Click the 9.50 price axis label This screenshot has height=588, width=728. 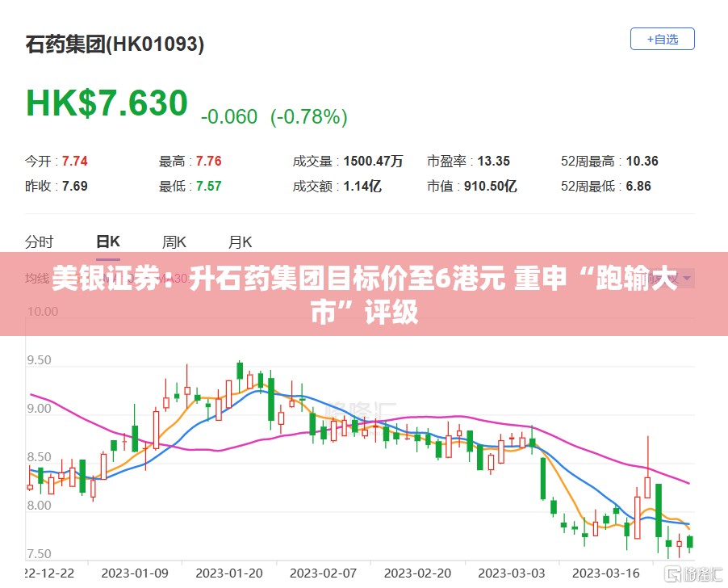point(39,360)
